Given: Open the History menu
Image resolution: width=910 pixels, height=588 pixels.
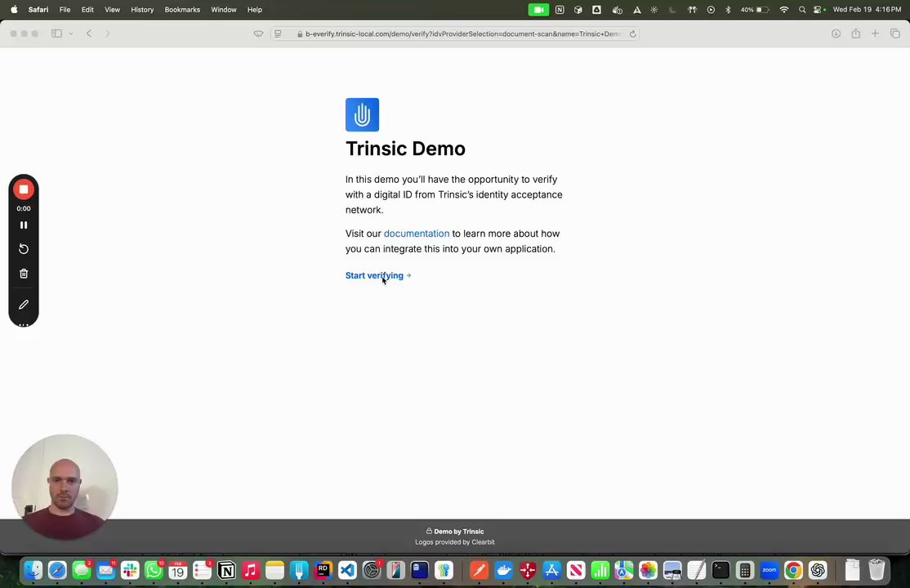Looking at the screenshot, I should [x=142, y=9].
